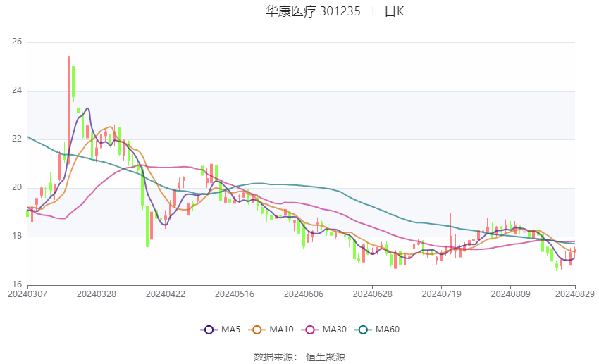Toggle the MA10 legend marker
Screen dimensions: 599x364
(x=257, y=330)
